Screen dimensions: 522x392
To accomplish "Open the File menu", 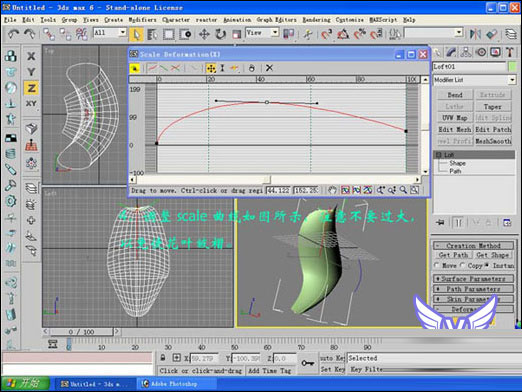I will coord(10,20).
